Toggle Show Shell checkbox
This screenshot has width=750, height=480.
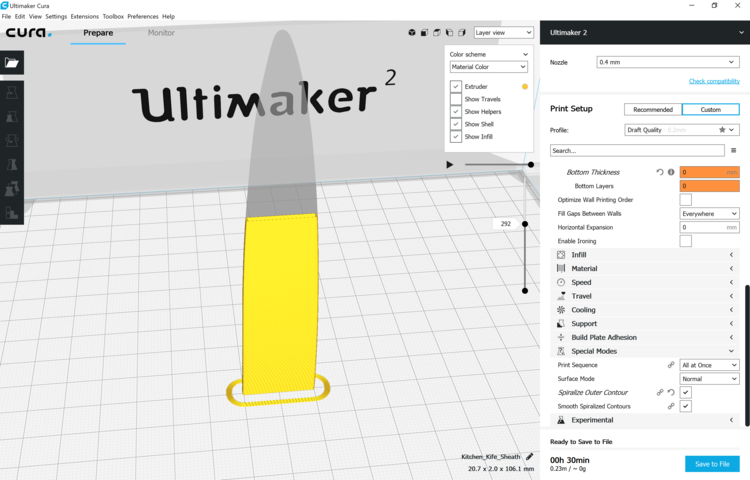(x=456, y=124)
